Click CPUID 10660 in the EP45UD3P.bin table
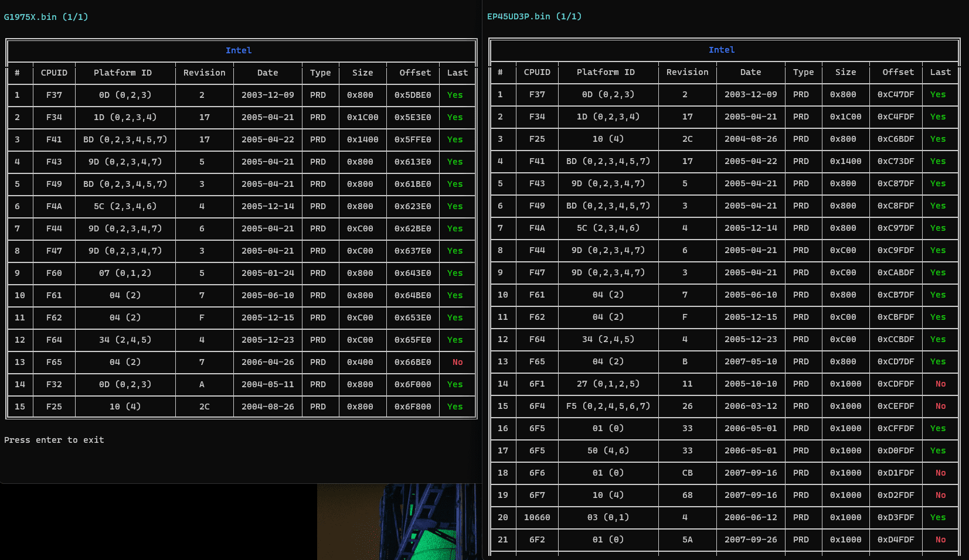The width and height of the screenshot is (969, 560). 537,517
